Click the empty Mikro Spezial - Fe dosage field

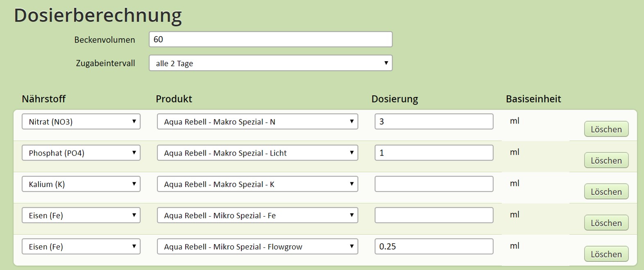pos(434,215)
